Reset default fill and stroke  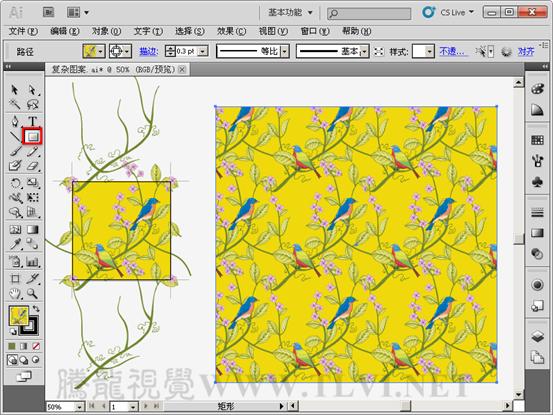click(x=13, y=331)
